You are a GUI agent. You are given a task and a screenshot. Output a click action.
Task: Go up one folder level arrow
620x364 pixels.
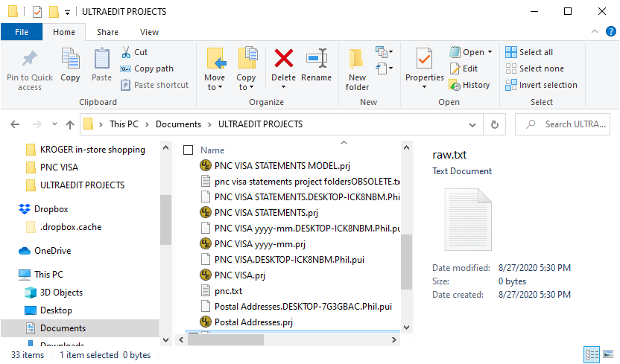[70, 124]
